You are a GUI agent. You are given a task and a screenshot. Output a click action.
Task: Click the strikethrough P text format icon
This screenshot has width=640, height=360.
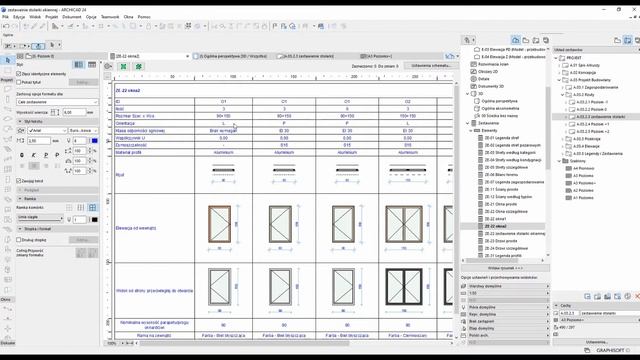click(x=57, y=155)
